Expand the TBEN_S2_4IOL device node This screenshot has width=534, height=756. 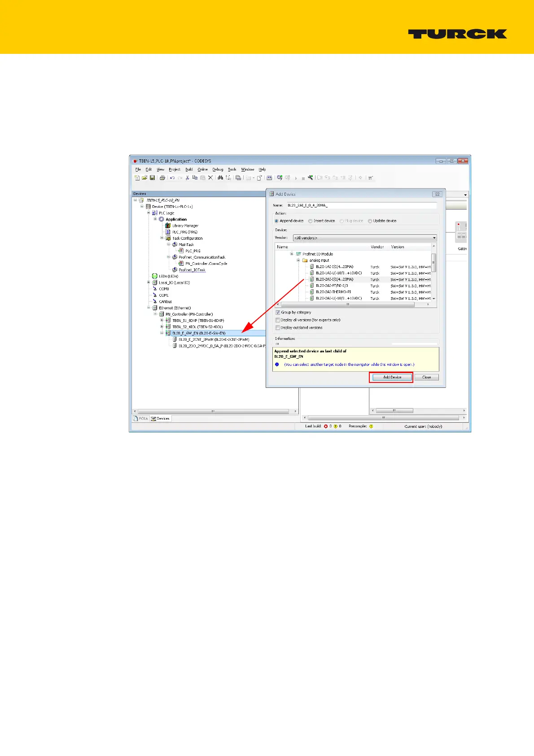pos(162,327)
